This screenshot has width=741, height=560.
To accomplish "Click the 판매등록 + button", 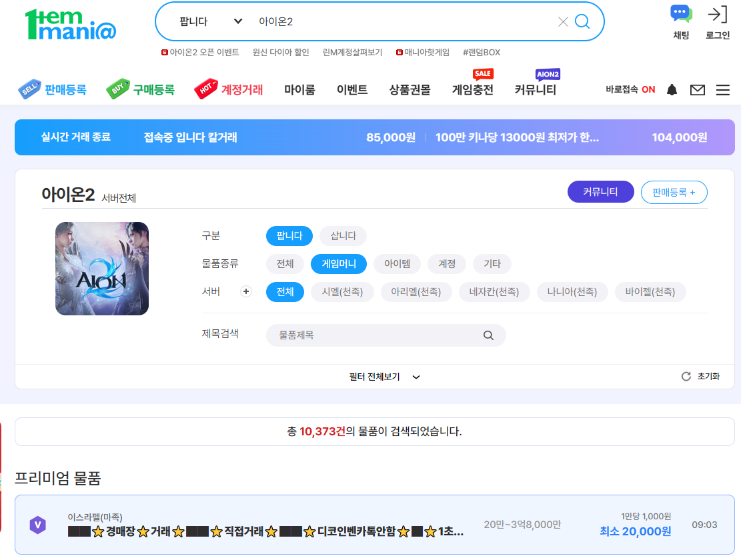I will tap(674, 193).
